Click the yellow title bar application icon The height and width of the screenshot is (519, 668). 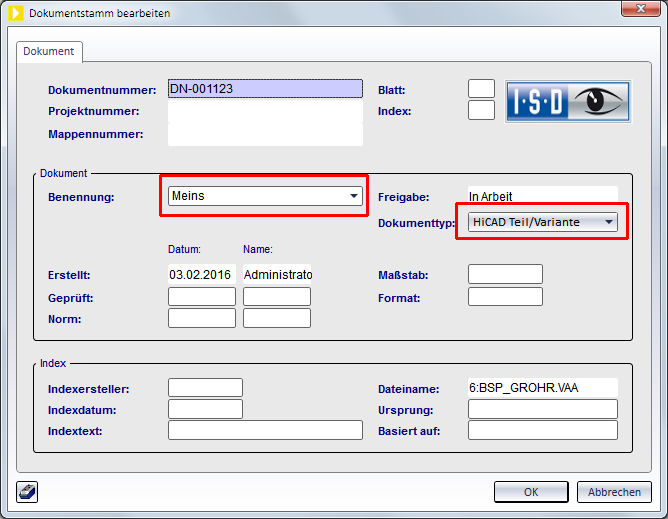(x=16, y=13)
